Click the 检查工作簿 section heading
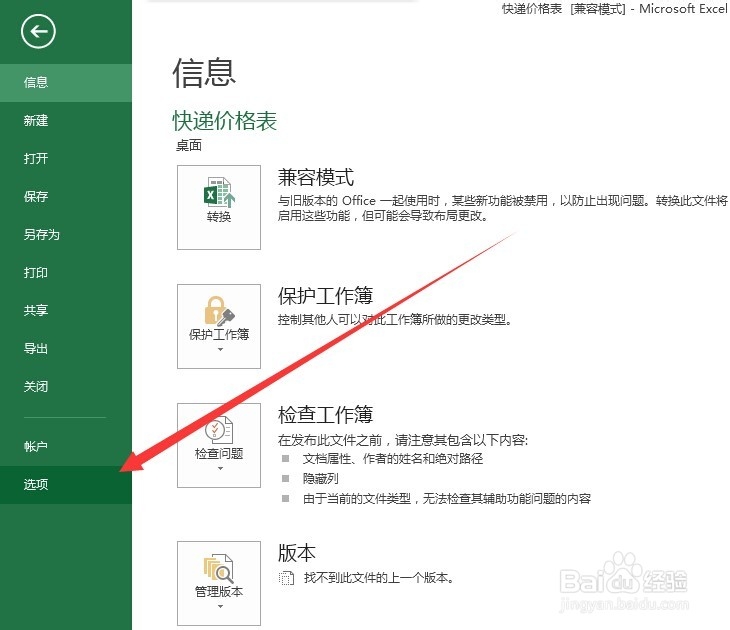 click(325, 414)
